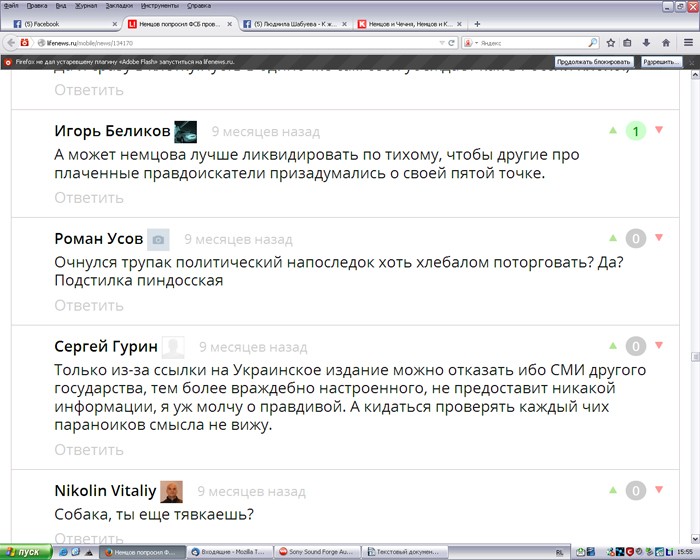
Task: Click the Home icon in the toolbar
Action: point(664,43)
